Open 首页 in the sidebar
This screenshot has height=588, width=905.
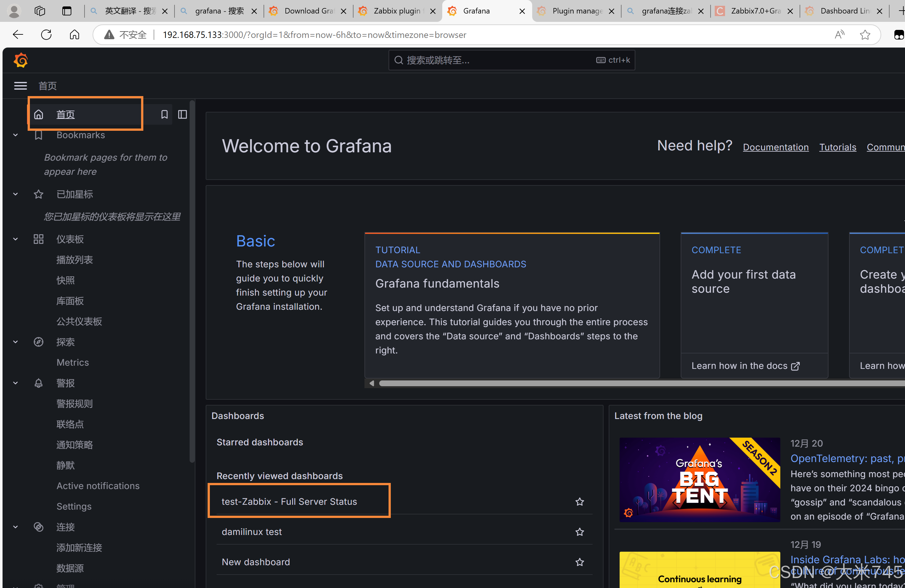tap(66, 114)
